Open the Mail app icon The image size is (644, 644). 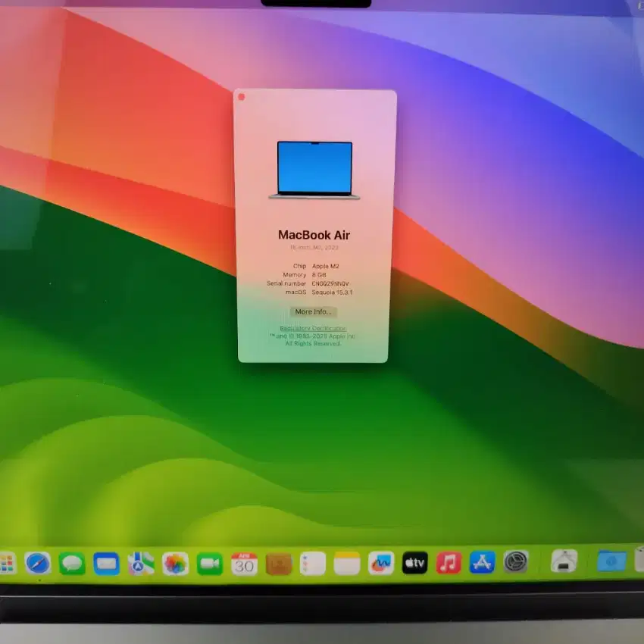tap(106, 564)
